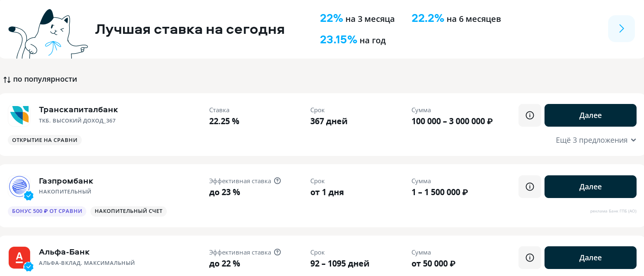
Task: Click the right arrow in the best rate banner
Action: click(x=621, y=28)
